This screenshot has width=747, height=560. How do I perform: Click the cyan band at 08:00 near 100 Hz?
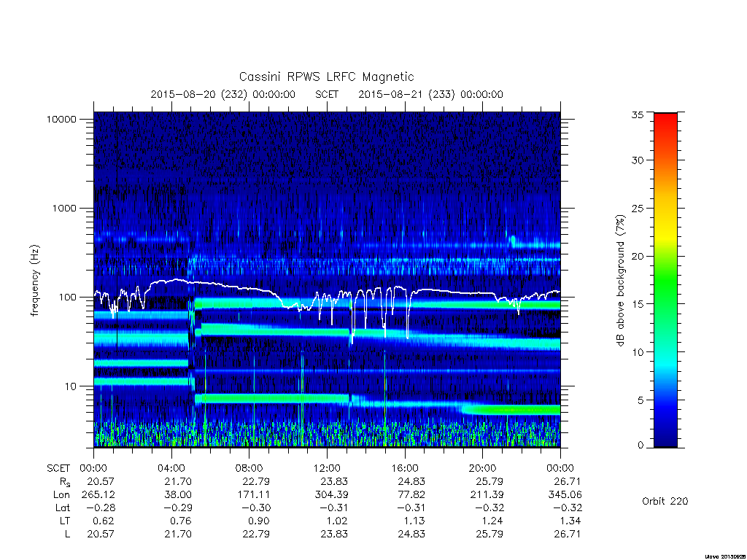pyautogui.click(x=248, y=303)
